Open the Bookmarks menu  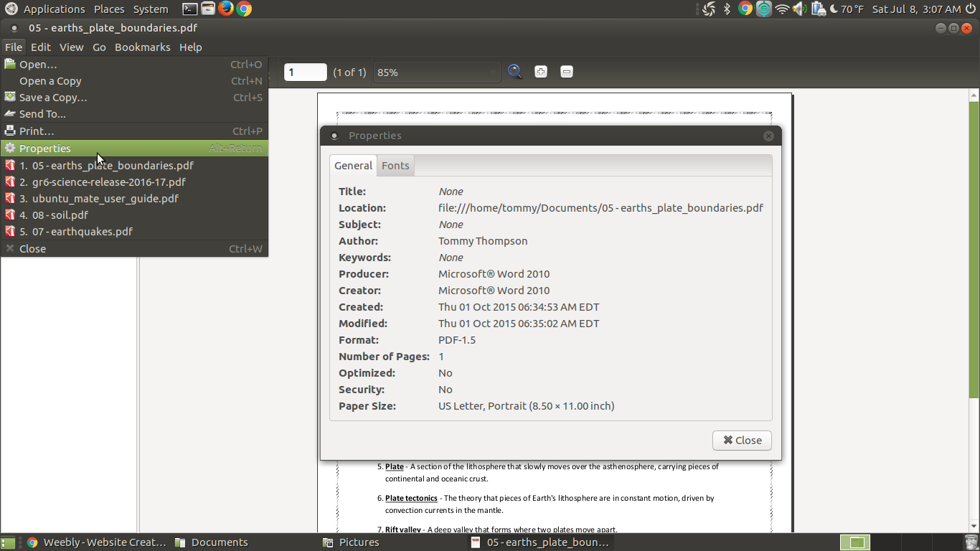pos(143,47)
